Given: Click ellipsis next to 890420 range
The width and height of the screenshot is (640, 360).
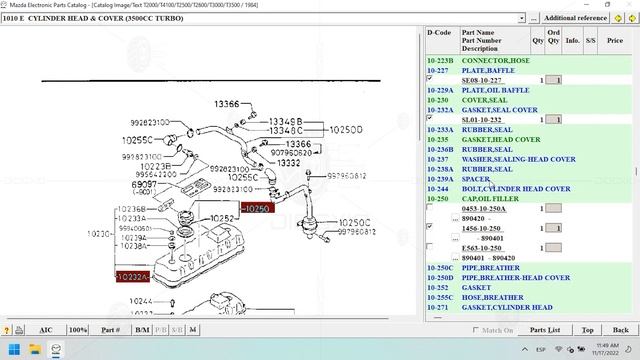Looking at the screenshot, I should (x=455, y=219).
